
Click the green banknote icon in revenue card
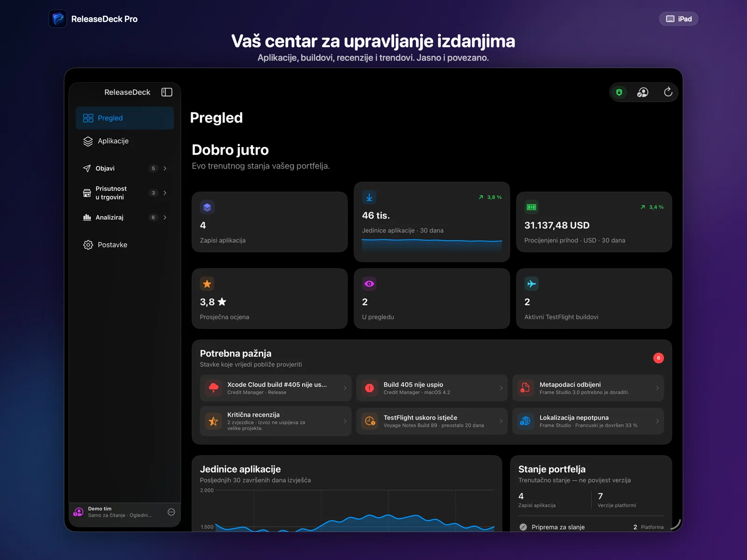pos(531,207)
